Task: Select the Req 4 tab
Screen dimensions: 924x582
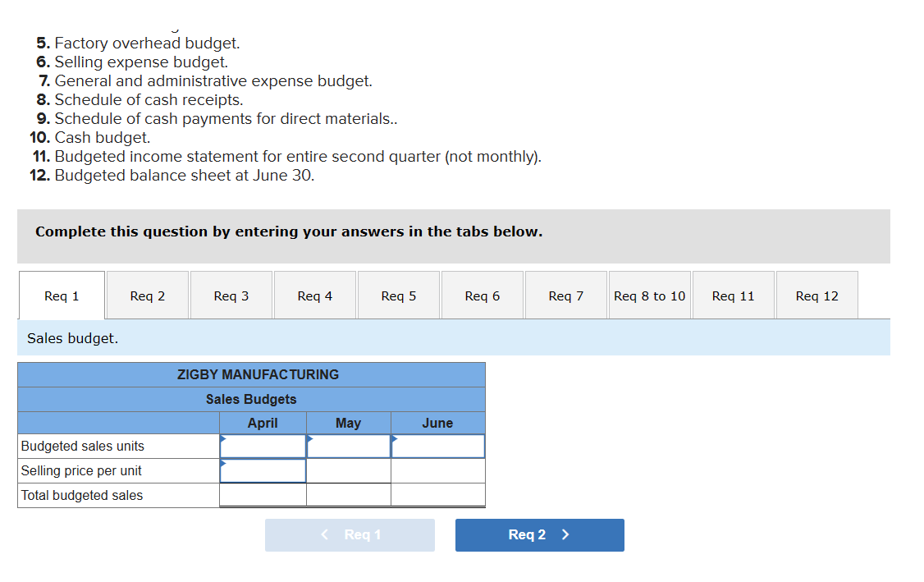Action: point(314,295)
